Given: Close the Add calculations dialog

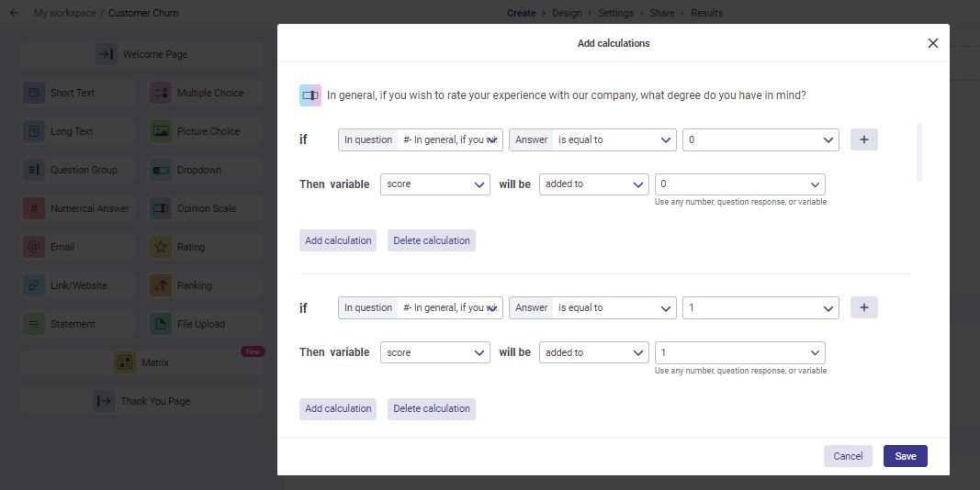Looking at the screenshot, I should pos(932,43).
